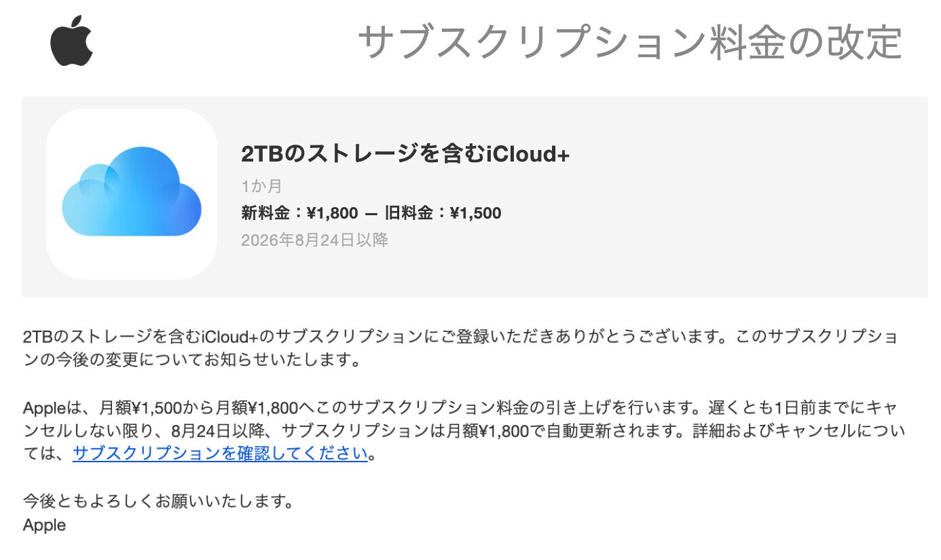This screenshot has height=560, width=941.
Task: Select the 2TBのストレージを含むiCloud+ title
Action: [405, 154]
